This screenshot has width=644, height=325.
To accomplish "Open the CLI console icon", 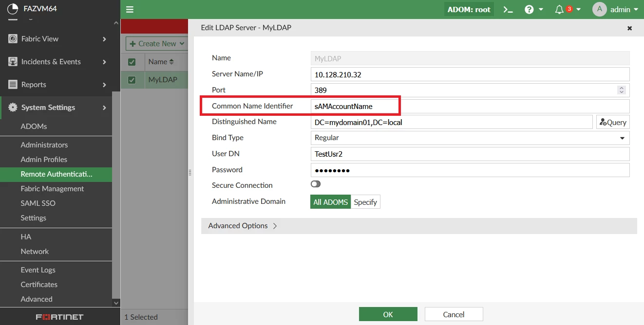I will pyautogui.click(x=508, y=9).
